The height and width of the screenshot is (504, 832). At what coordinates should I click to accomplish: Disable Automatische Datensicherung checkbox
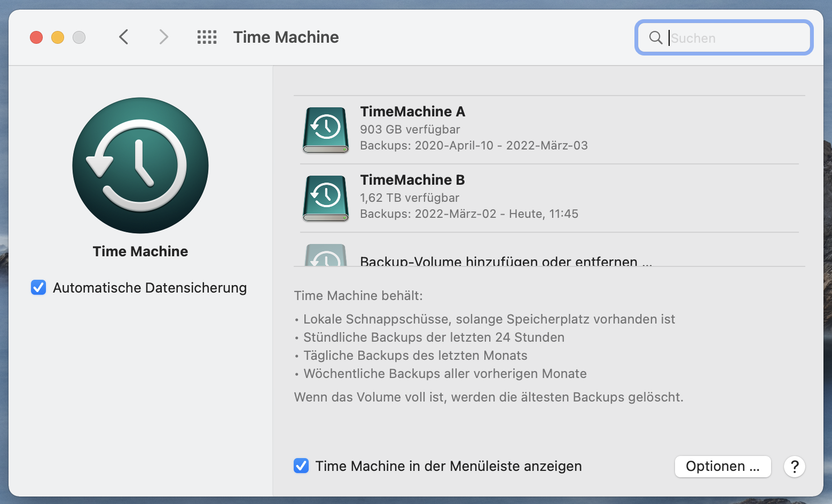coord(38,288)
